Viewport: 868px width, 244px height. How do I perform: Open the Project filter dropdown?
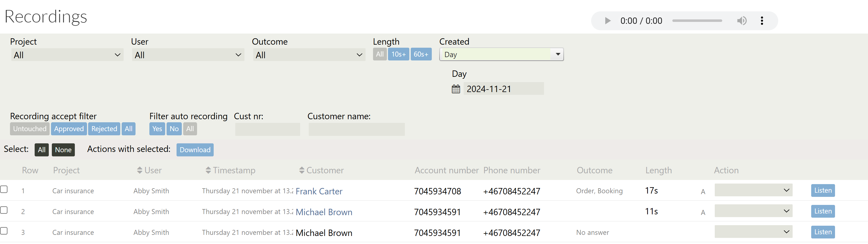(x=67, y=55)
